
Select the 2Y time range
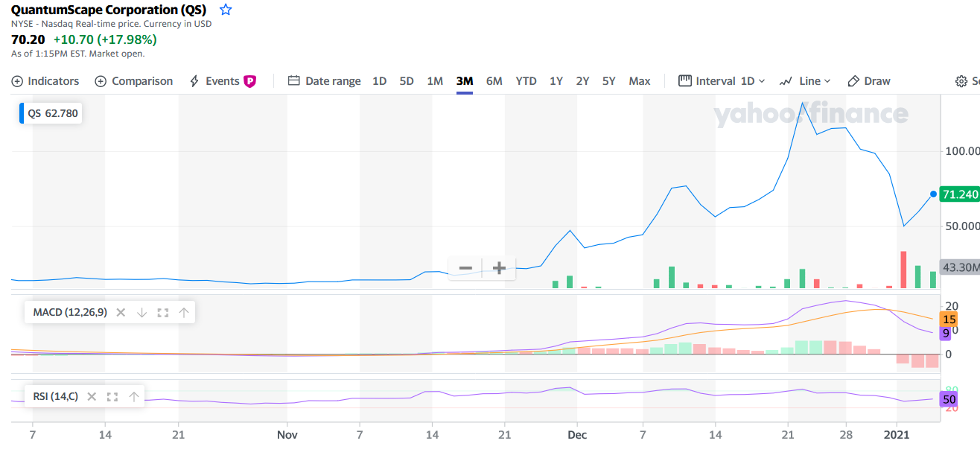tap(583, 81)
